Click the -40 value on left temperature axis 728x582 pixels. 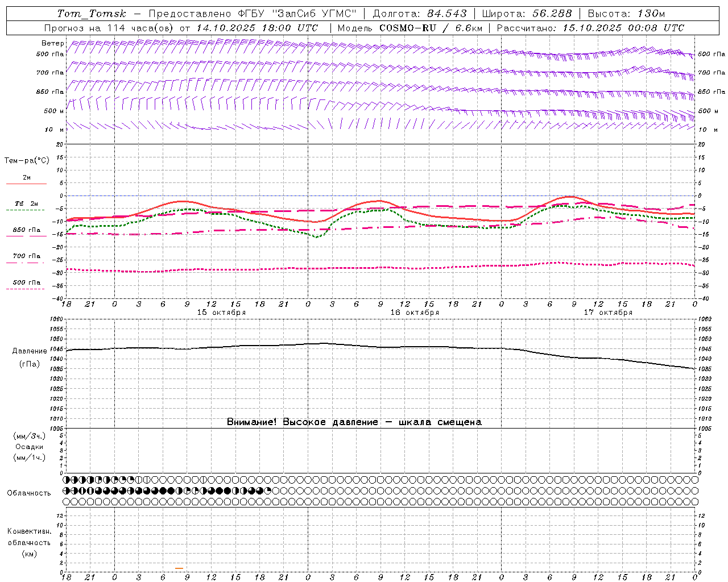coord(59,298)
